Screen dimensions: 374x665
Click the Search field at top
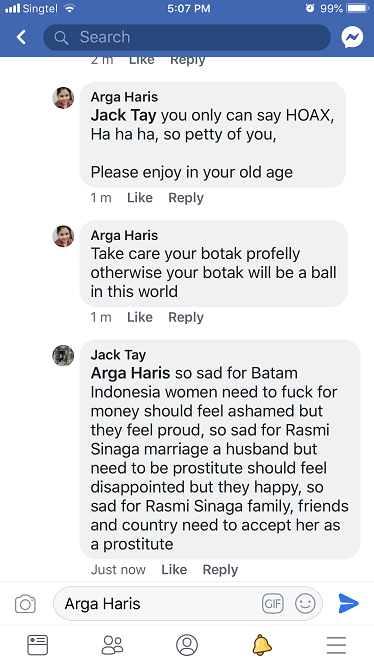click(187, 37)
